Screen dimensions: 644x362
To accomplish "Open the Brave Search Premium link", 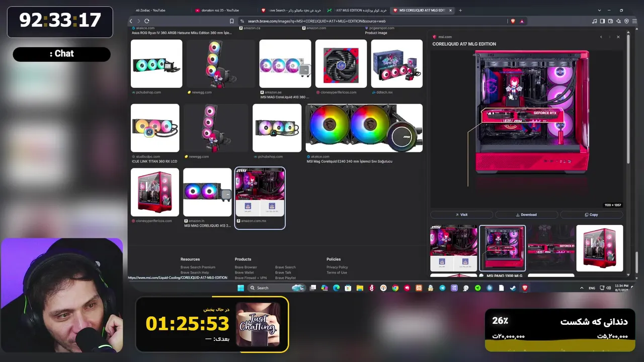I will click(x=198, y=267).
